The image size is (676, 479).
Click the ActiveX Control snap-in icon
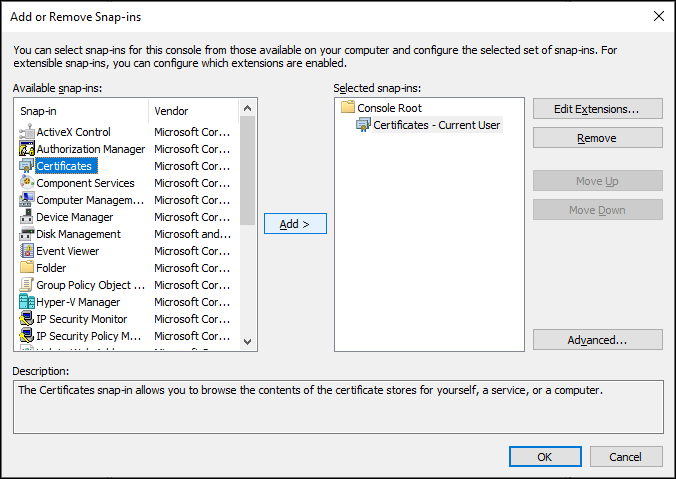pyautogui.click(x=27, y=132)
